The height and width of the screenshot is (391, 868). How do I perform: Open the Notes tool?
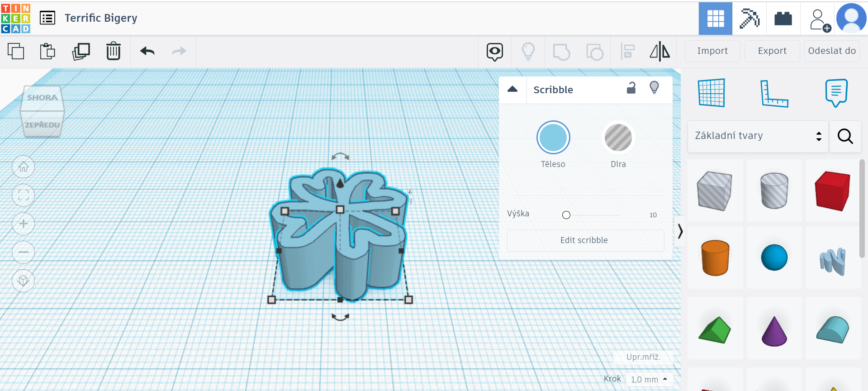836,93
